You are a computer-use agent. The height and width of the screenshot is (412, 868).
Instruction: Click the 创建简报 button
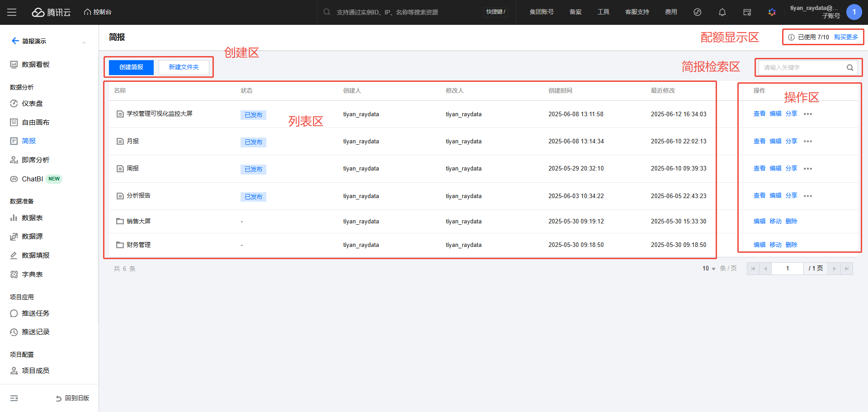pos(131,67)
